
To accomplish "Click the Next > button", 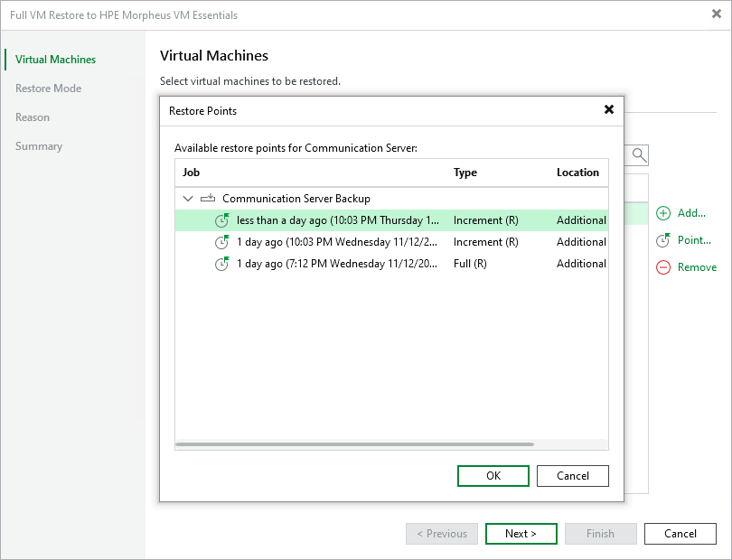I will pyautogui.click(x=521, y=534).
